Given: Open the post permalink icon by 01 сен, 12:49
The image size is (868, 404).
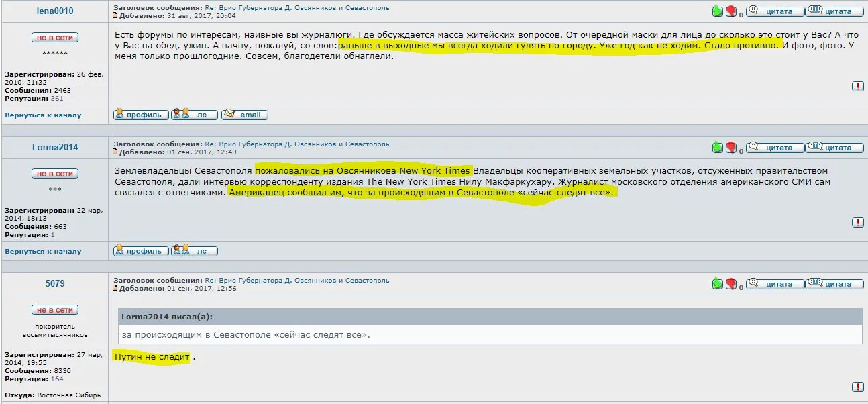Looking at the screenshot, I should [x=115, y=152].
